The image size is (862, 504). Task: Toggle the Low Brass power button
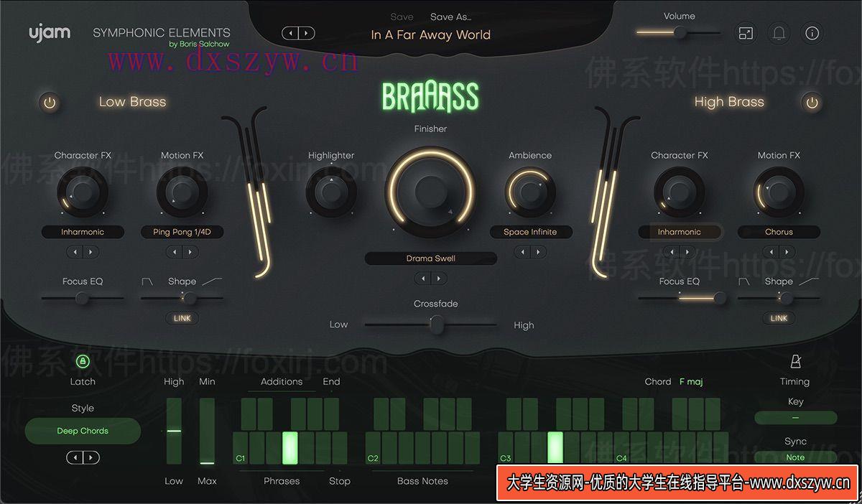[x=50, y=103]
